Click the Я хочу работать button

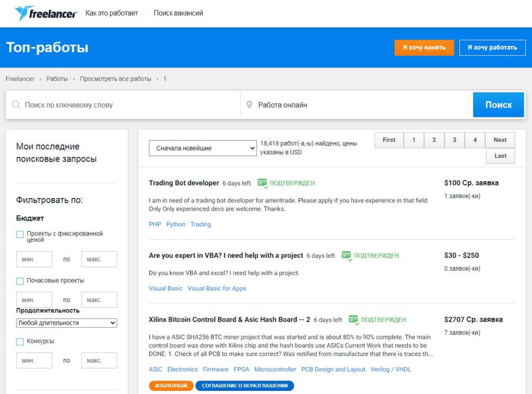point(492,47)
